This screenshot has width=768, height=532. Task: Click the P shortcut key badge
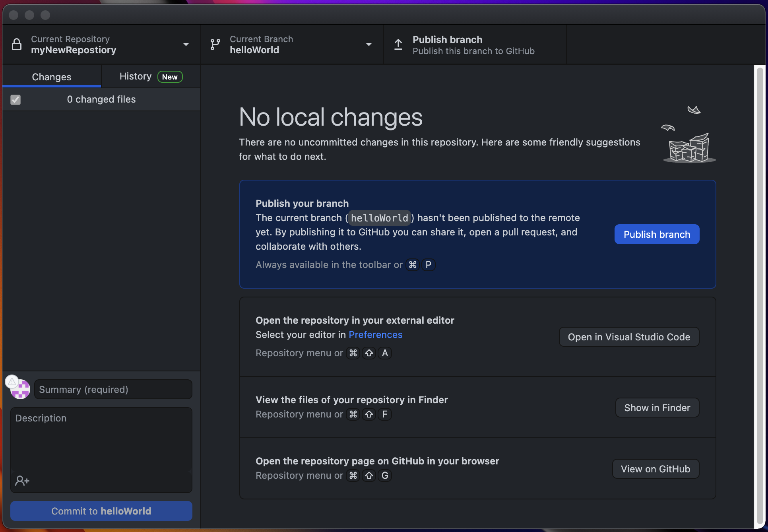[x=429, y=265]
